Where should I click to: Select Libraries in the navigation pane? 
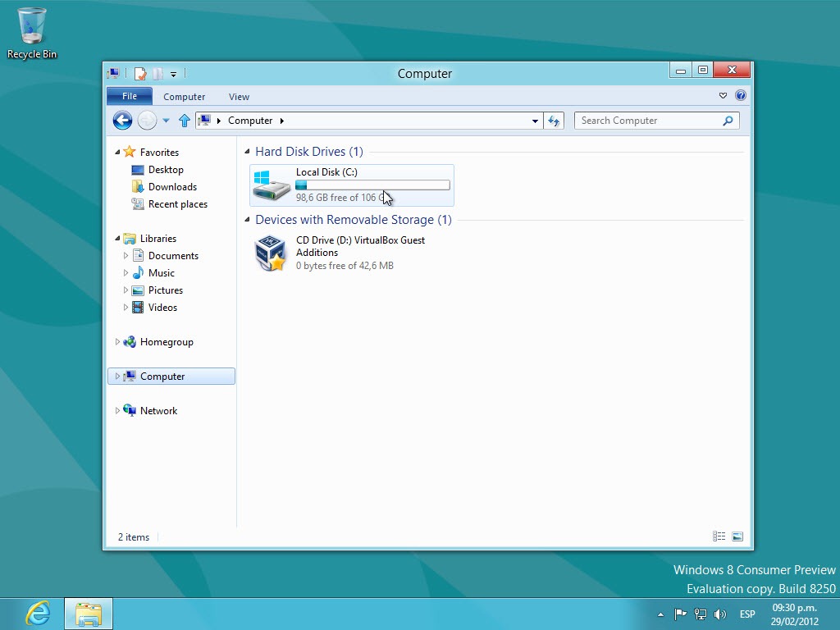click(x=158, y=239)
